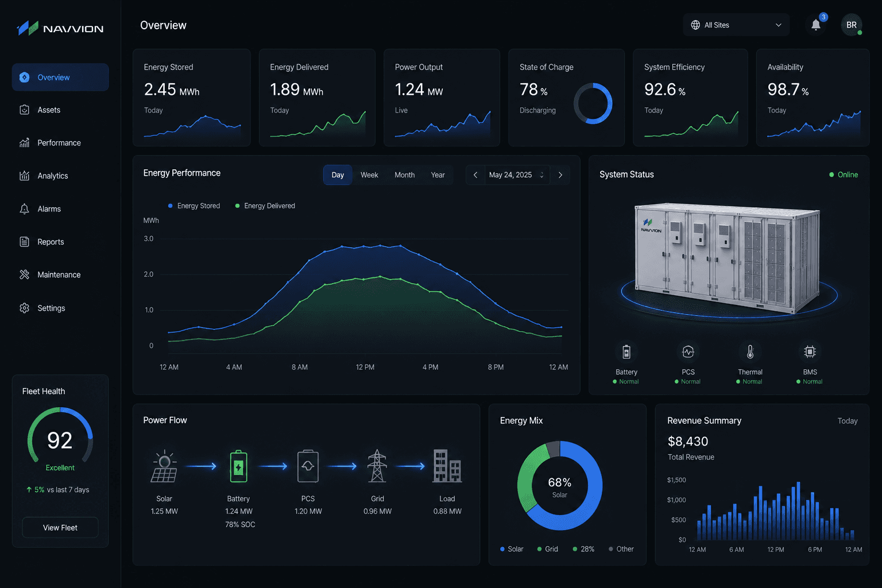882x588 pixels.
Task: Click the Alarms bell icon in sidebar
Action: (x=24, y=209)
